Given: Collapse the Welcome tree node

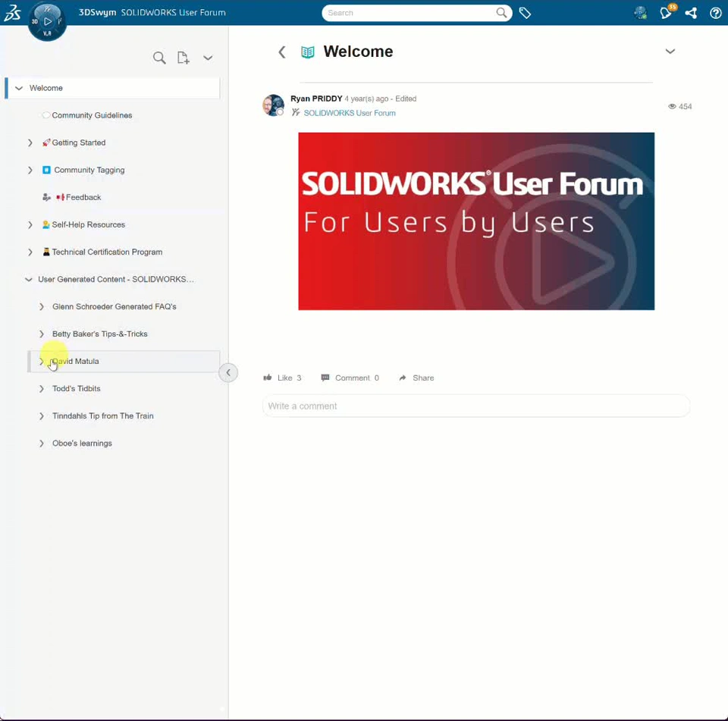Looking at the screenshot, I should pos(19,88).
